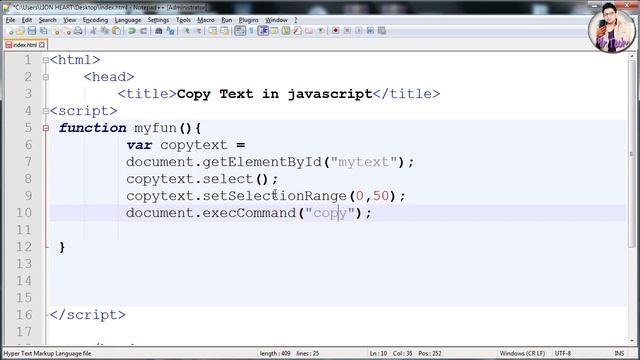Save the file with the Save icon
The width and height of the screenshot is (640, 360).
pos(32,31)
